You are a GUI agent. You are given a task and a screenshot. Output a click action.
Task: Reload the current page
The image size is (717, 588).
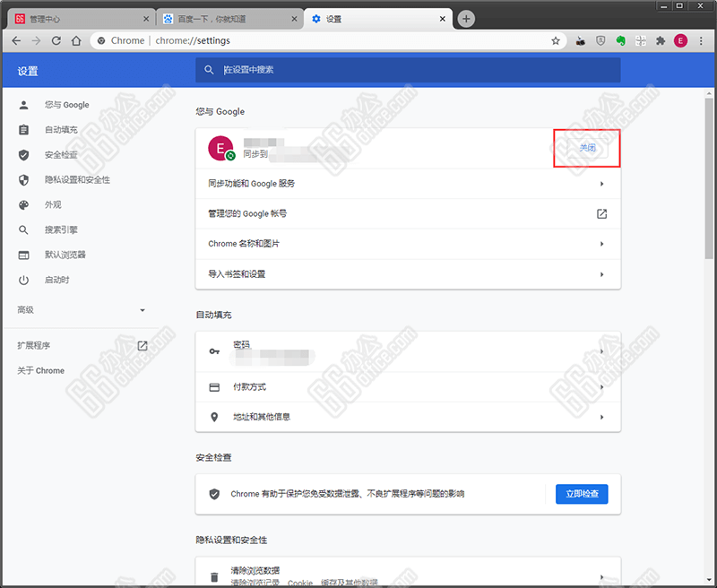pos(56,40)
